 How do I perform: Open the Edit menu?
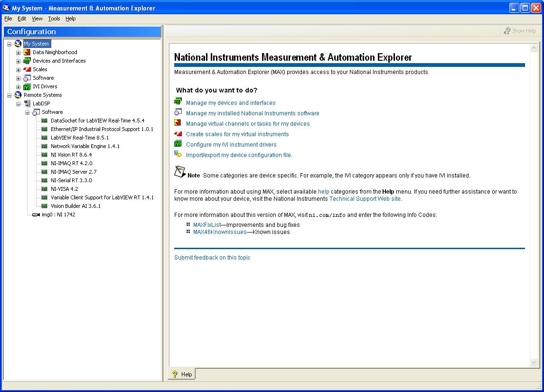point(22,19)
